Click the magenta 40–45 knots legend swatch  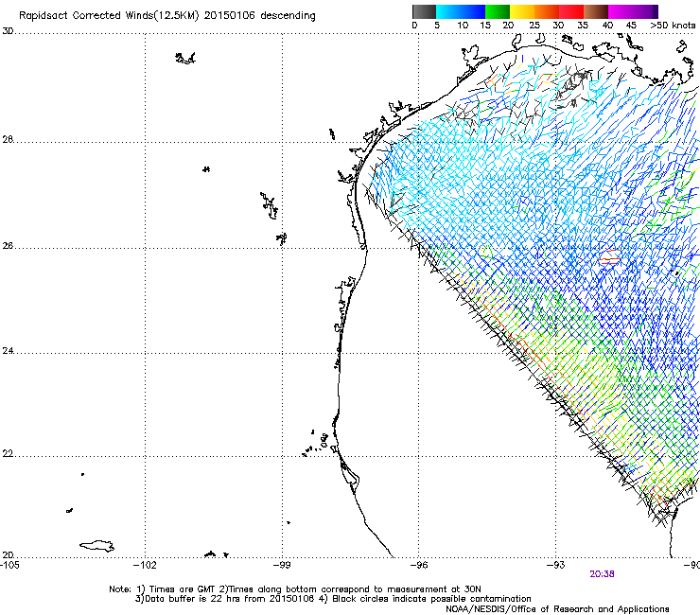pyautogui.click(x=621, y=11)
